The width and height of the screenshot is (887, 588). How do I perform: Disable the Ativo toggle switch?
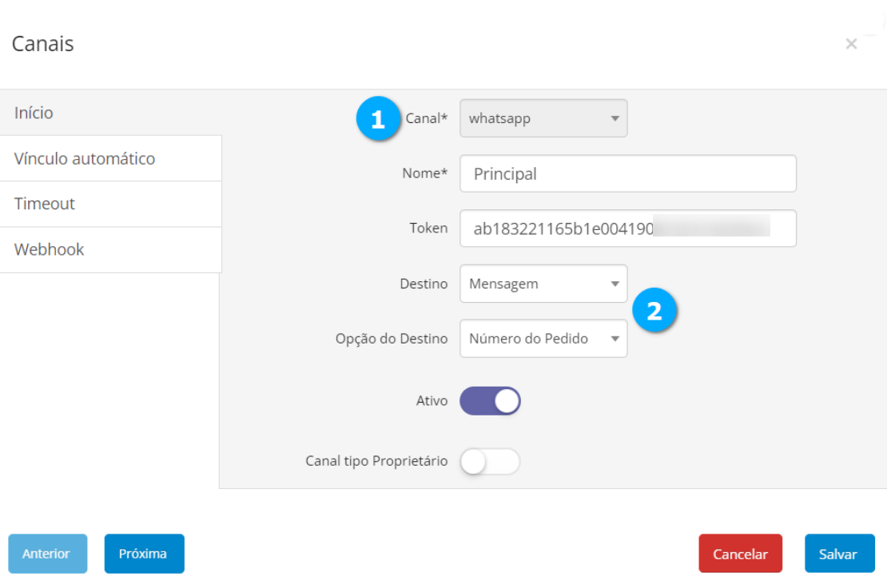(490, 401)
